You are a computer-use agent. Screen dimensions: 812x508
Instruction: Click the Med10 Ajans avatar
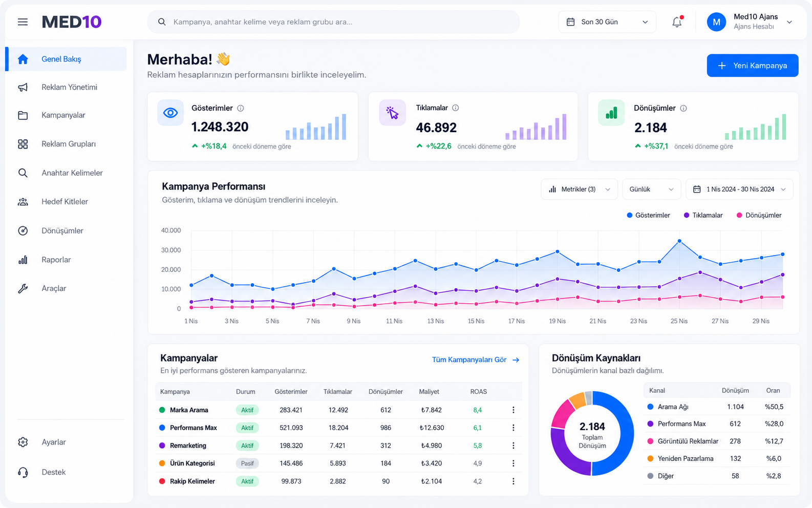click(716, 22)
